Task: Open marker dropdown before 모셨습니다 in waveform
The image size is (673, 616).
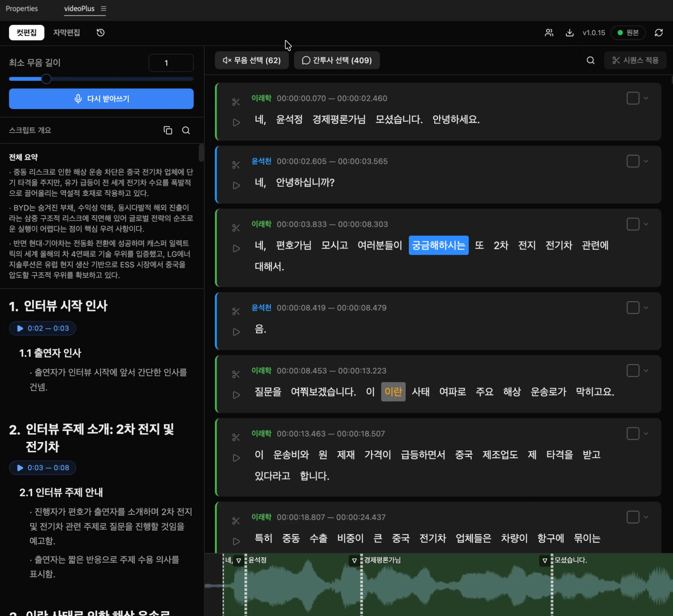Action: (x=545, y=561)
